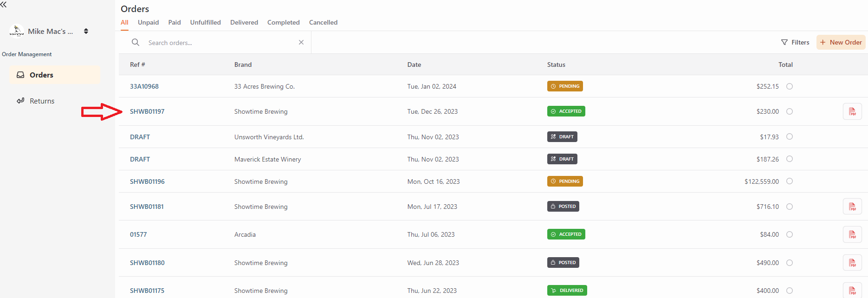
Task: Click total $122,559.00
Action: pyautogui.click(x=762, y=181)
